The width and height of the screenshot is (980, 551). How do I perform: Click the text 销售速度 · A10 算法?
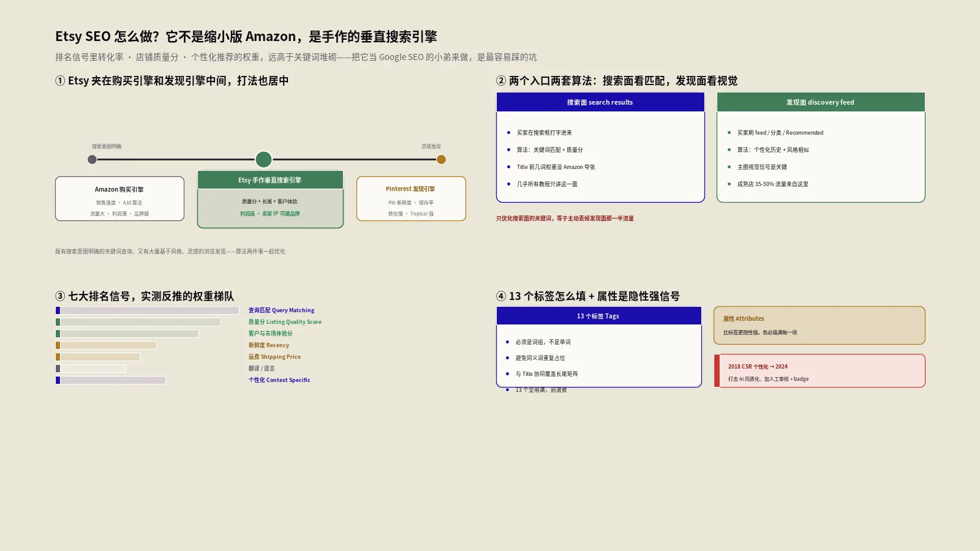[119, 203]
